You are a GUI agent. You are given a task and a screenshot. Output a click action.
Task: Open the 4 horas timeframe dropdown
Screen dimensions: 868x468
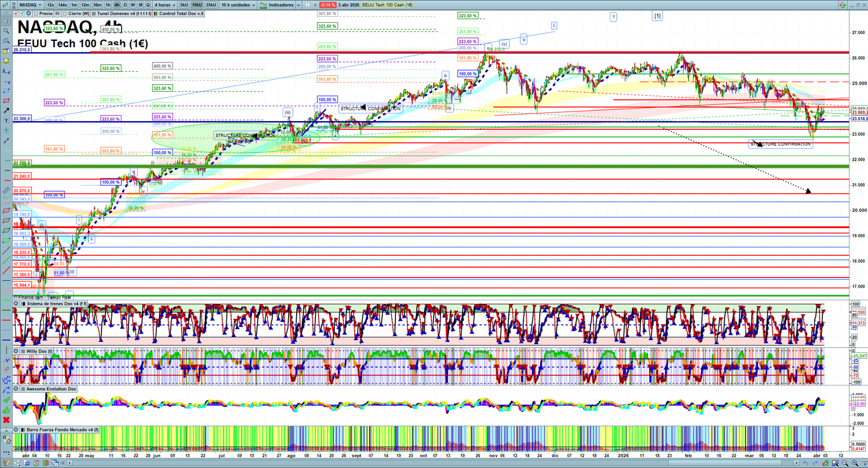[165, 5]
